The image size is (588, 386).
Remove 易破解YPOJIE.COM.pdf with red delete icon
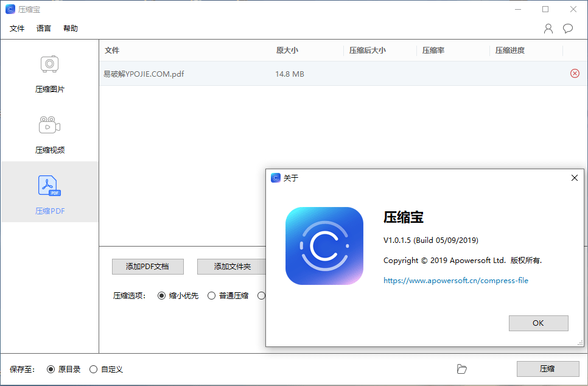point(575,74)
